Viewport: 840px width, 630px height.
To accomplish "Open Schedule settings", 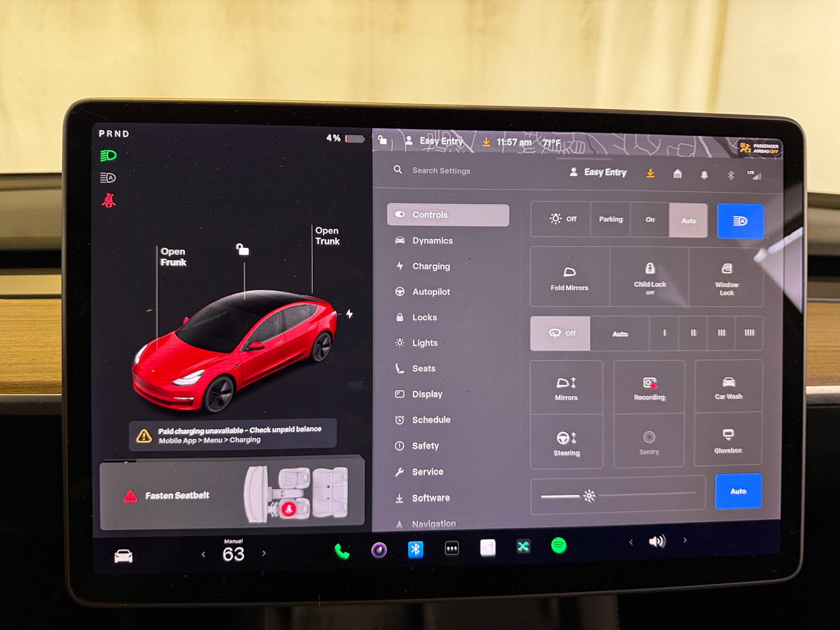I will pos(431,420).
